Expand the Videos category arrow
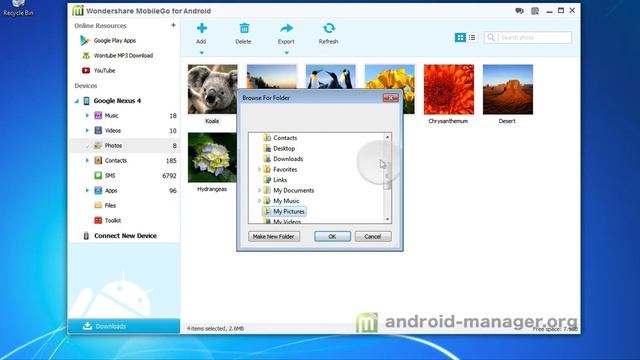This screenshot has width=640, height=360. [87, 131]
